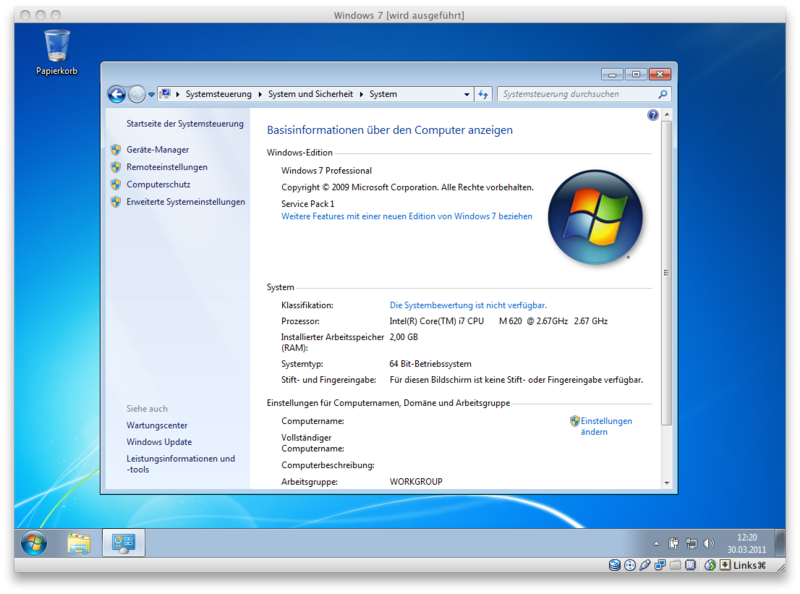Open recent pages dropdown beside navigation arrows

click(152, 94)
